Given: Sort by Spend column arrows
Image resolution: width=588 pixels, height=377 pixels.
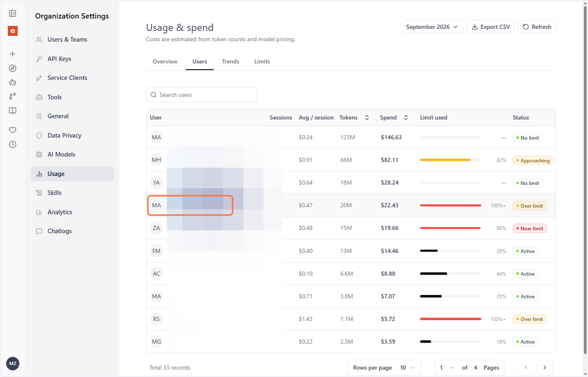Looking at the screenshot, I should point(406,118).
